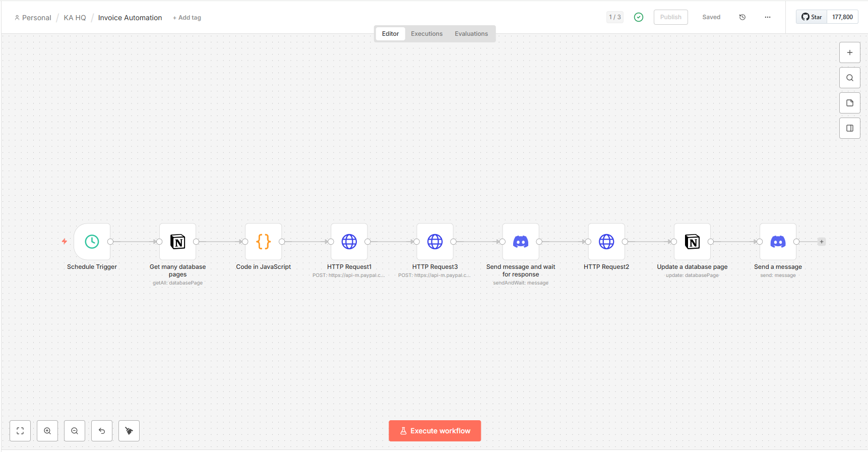Click the Send message and wait Discord node
The width and height of the screenshot is (868, 452).
[520, 242]
